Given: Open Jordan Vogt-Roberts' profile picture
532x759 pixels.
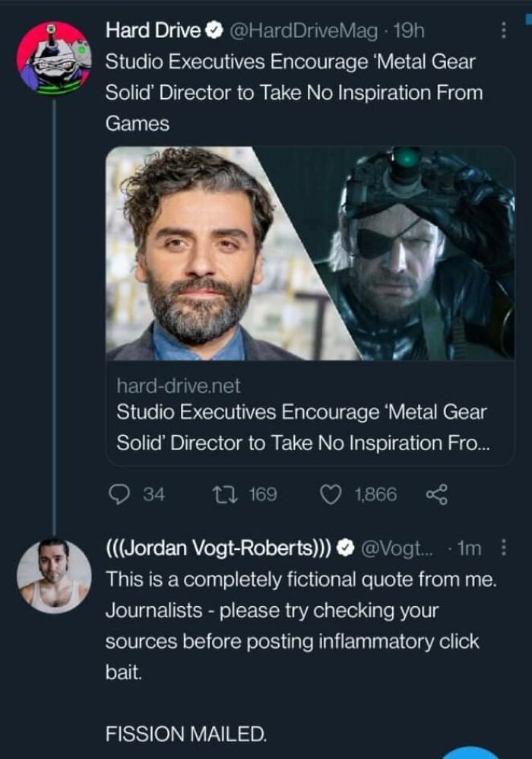Looking at the screenshot, I should [54, 576].
